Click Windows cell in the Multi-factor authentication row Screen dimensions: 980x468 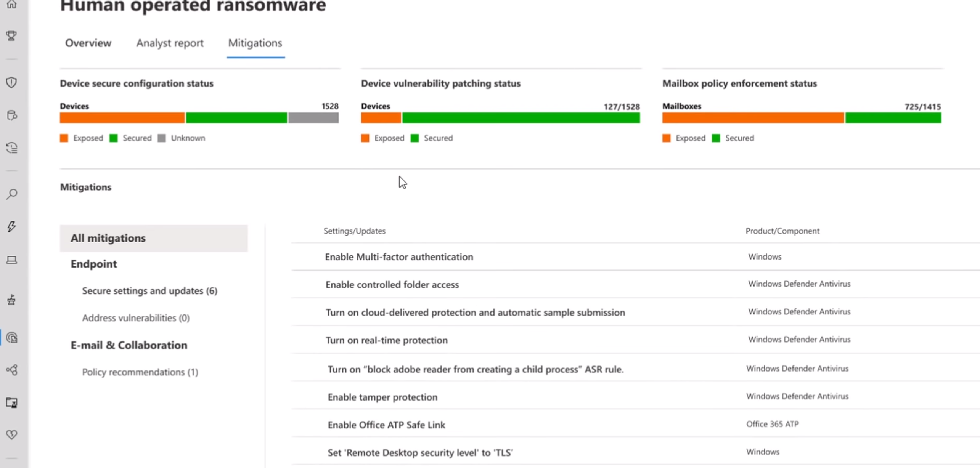tap(765, 257)
